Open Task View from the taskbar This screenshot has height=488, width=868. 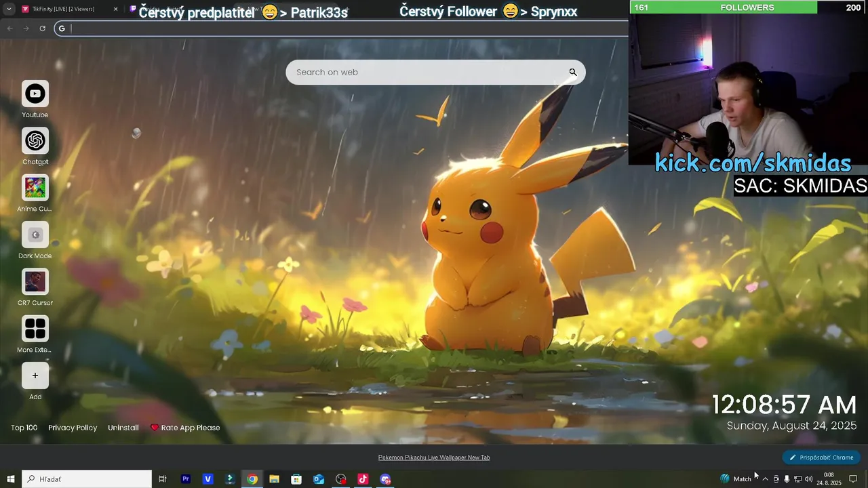click(163, 479)
